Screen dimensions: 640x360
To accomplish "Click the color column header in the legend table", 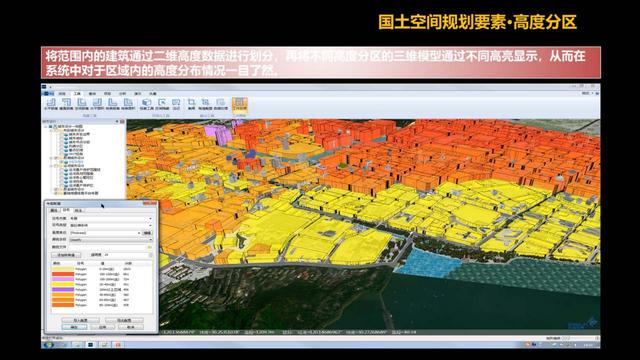I will coord(56,263).
